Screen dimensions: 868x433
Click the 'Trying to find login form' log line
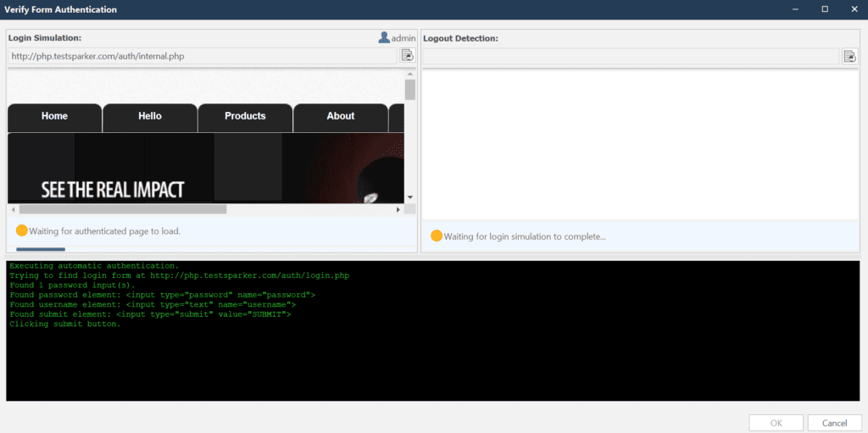coord(180,275)
